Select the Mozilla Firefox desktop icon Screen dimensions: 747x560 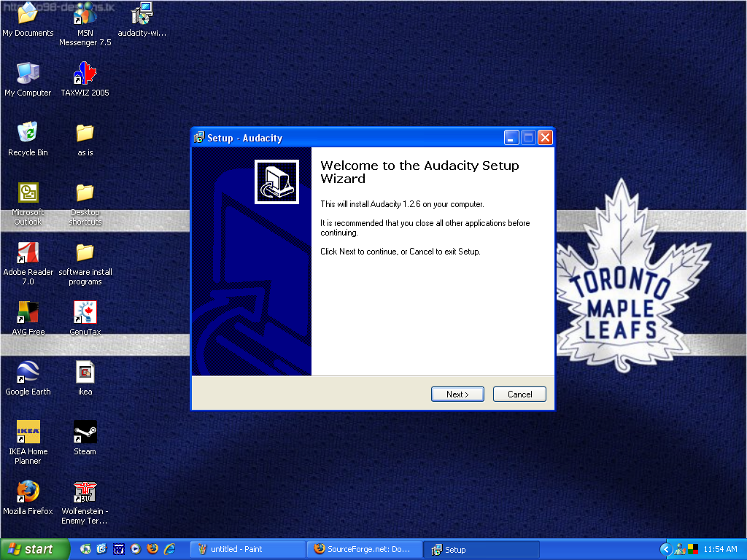[x=28, y=498]
